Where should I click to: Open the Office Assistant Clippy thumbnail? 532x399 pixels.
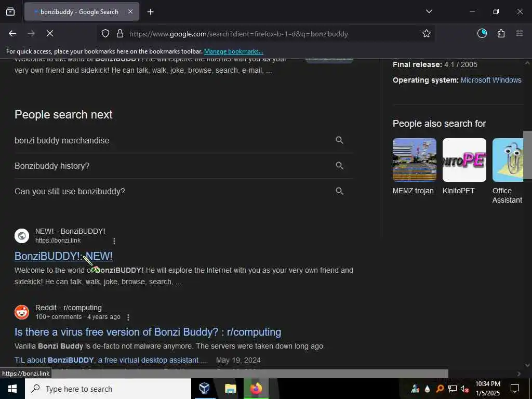(508, 160)
